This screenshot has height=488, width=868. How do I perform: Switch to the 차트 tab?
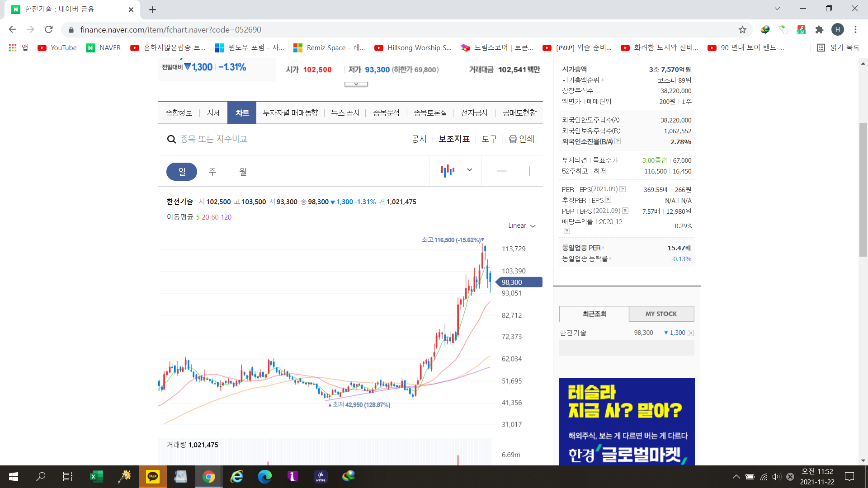[242, 113]
